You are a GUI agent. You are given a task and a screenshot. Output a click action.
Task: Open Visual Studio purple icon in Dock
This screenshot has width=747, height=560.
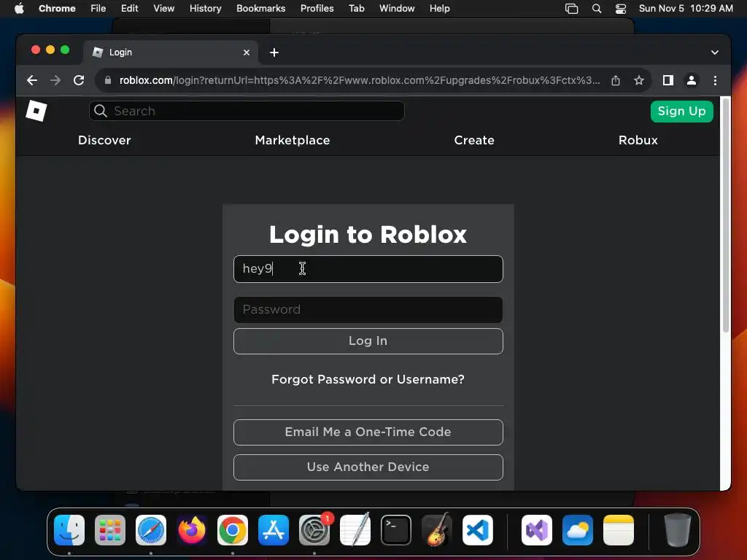[x=537, y=530]
